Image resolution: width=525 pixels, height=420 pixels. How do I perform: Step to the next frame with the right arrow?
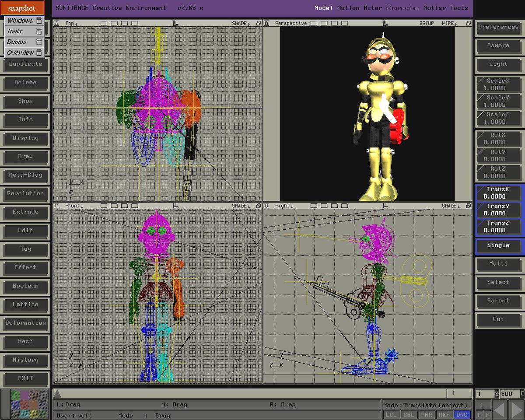coord(517,410)
